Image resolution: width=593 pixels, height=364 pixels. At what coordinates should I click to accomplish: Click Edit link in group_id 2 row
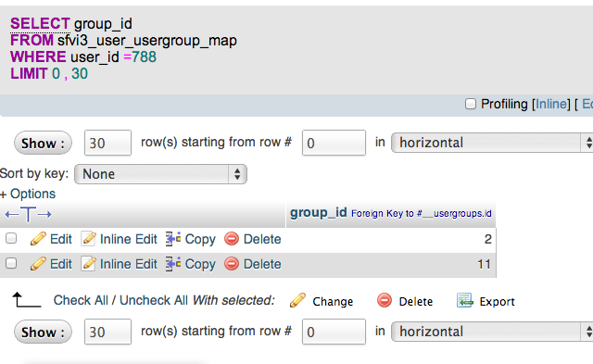click(x=61, y=239)
